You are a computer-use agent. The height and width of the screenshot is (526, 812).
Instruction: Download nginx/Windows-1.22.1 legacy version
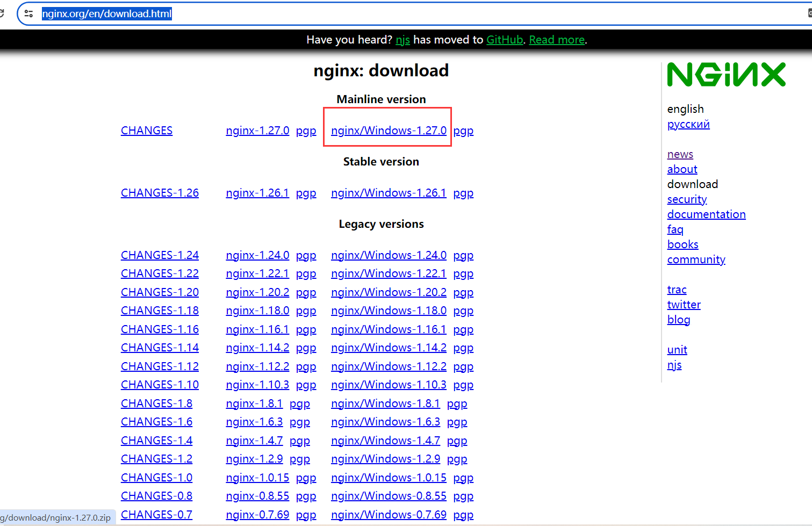pyautogui.click(x=389, y=273)
